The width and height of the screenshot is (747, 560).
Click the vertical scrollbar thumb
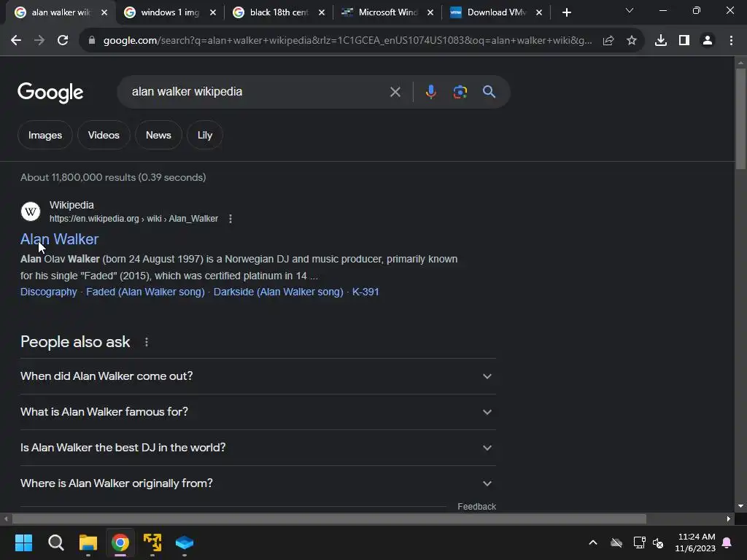tap(740, 119)
